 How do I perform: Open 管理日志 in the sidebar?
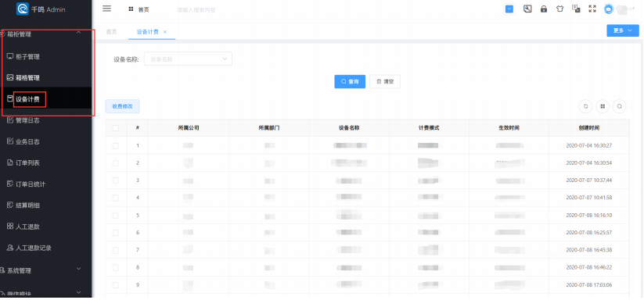pos(27,120)
